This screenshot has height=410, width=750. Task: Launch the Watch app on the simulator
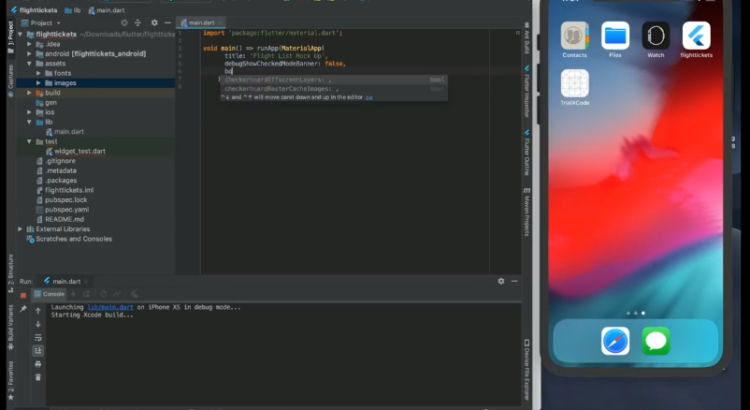point(655,37)
